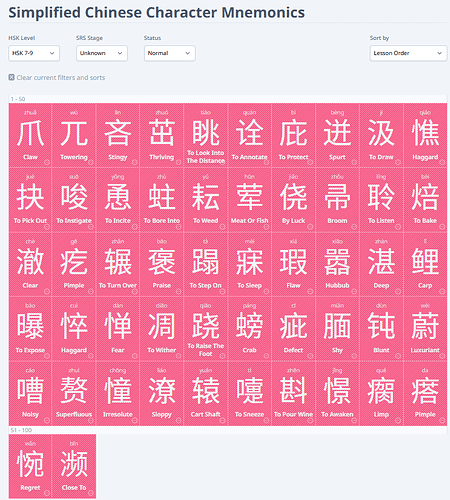Click the circle icon on Claw card
The width and height of the screenshot is (450, 500).
47,162
